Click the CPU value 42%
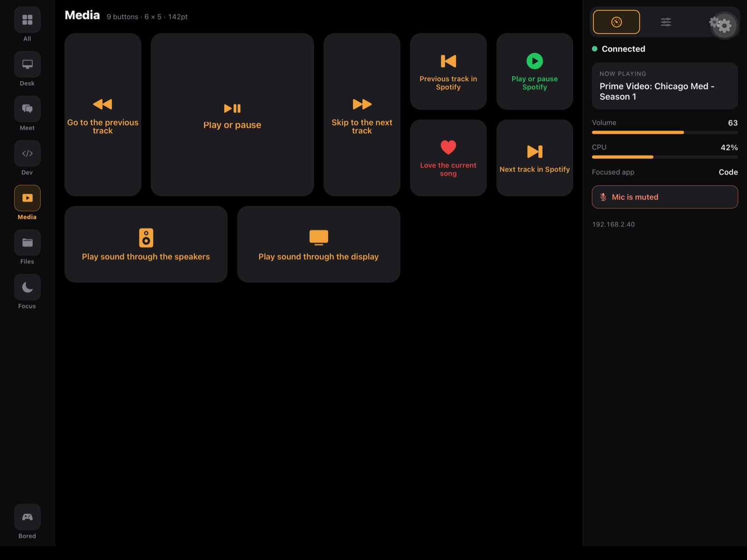This screenshot has width=747, height=560. (x=729, y=148)
